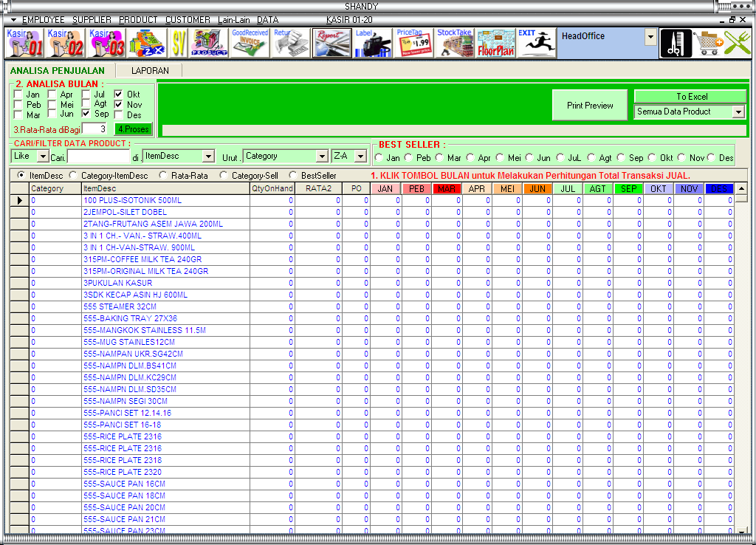Open the Urut Category sort dropdown

[x=322, y=157]
